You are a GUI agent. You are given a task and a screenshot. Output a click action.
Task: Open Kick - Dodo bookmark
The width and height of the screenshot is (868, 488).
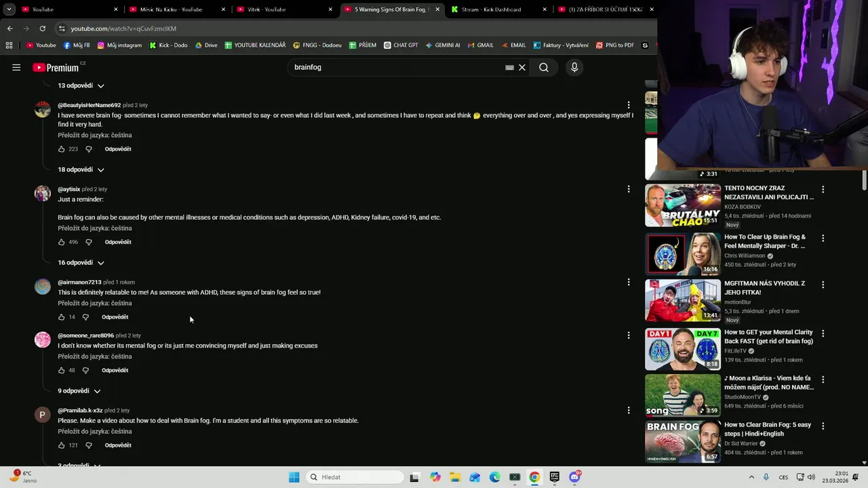pos(168,45)
